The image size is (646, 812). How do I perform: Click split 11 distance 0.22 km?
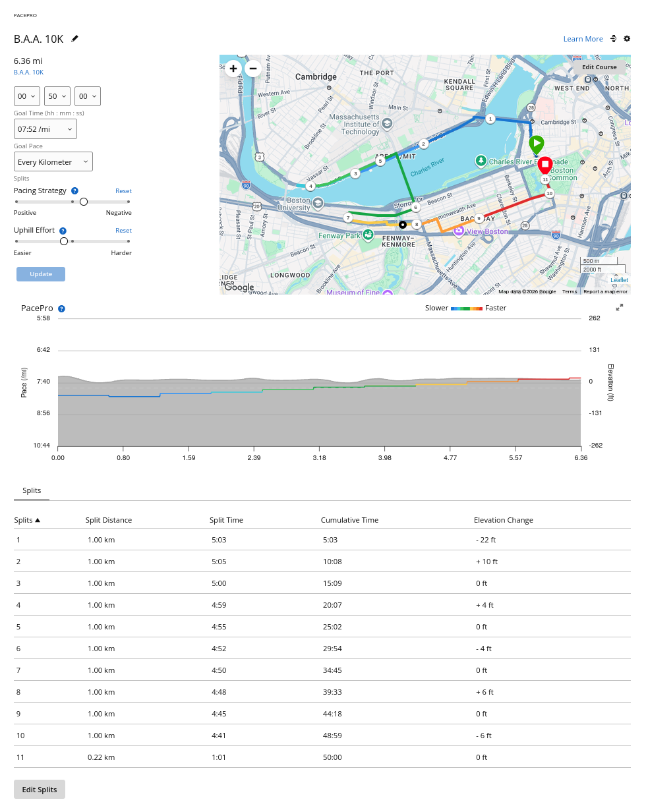(x=102, y=757)
